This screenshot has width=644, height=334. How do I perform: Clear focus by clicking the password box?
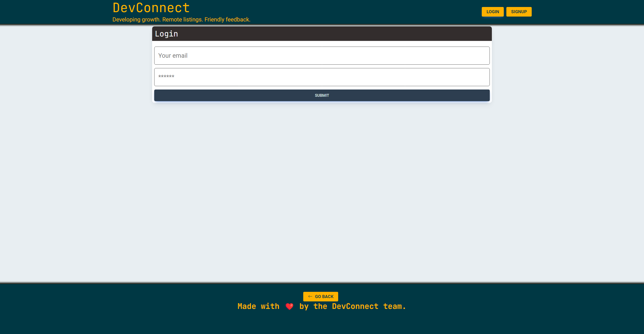point(322,77)
